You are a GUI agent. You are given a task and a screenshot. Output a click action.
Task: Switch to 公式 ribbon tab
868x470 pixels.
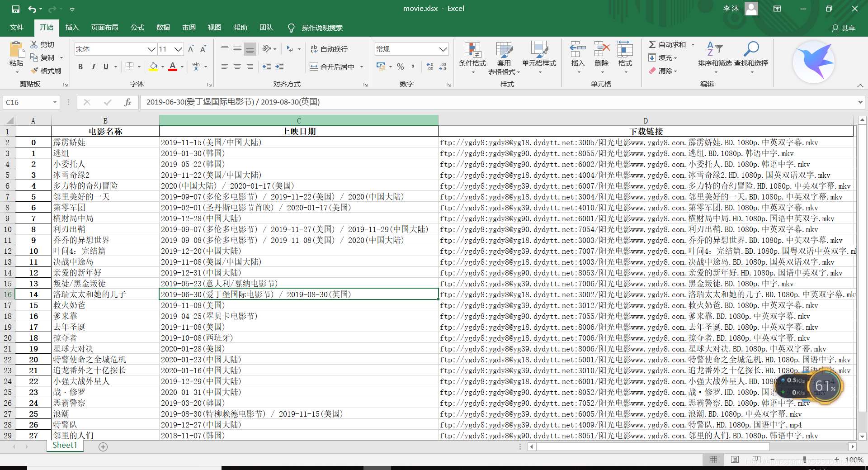click(137, 28)
